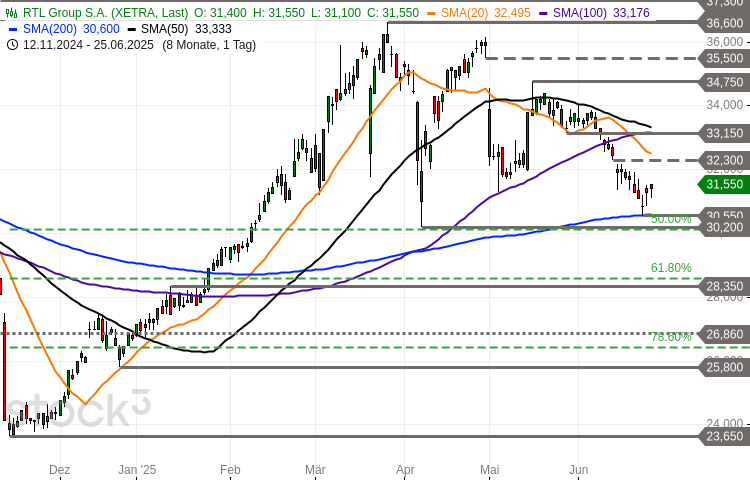Click the 'Apr' month axis label
The image size is (750, 480).
pos(405,470)
